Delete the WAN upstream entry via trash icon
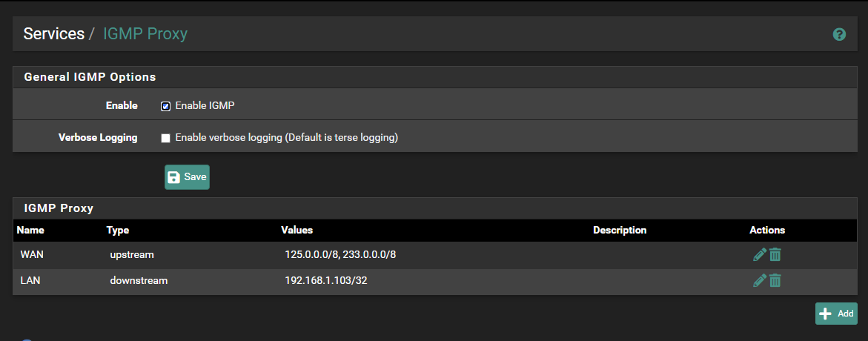 pos(775,255)
